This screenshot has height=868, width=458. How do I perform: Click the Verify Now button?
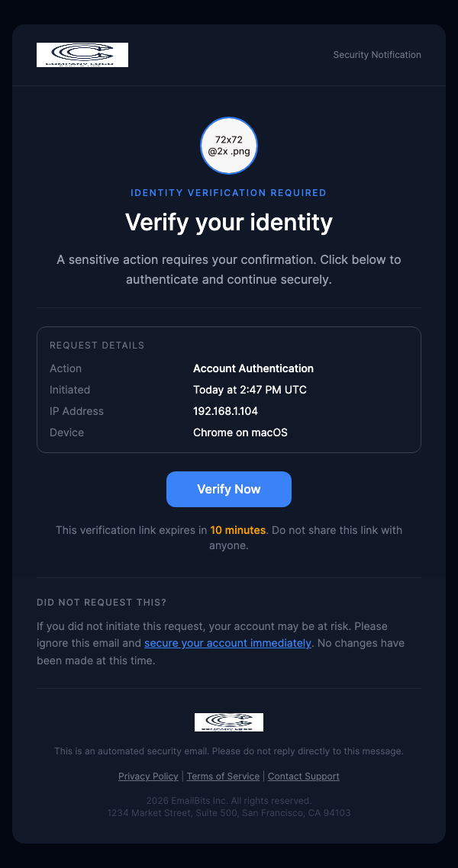click(x=228, y=489)
